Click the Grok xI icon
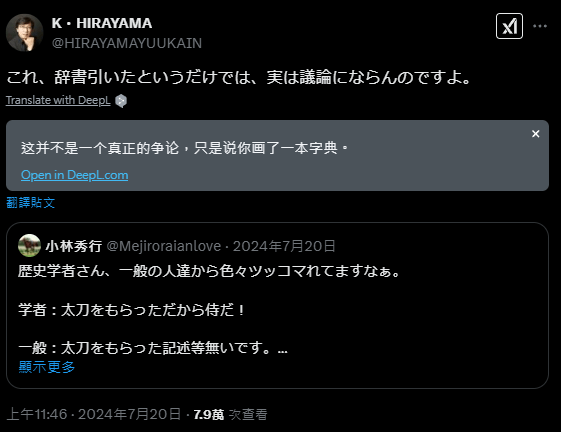This screenshot has width=561, height=432. [509, 26]
